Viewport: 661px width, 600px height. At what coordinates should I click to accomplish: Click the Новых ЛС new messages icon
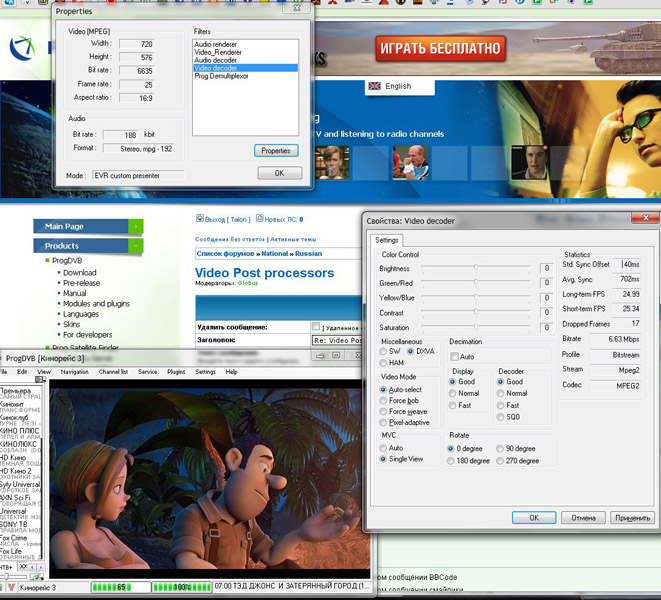click(260, 218)
